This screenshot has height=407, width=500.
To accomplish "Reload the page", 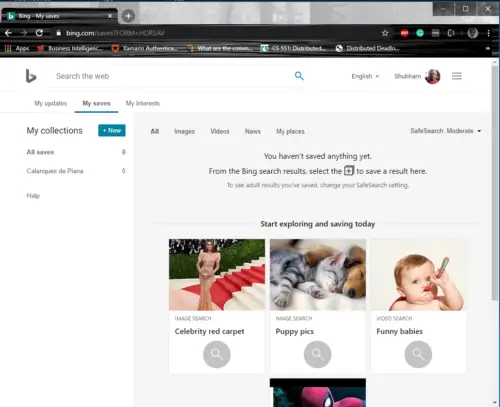I will tap(39, 33).
